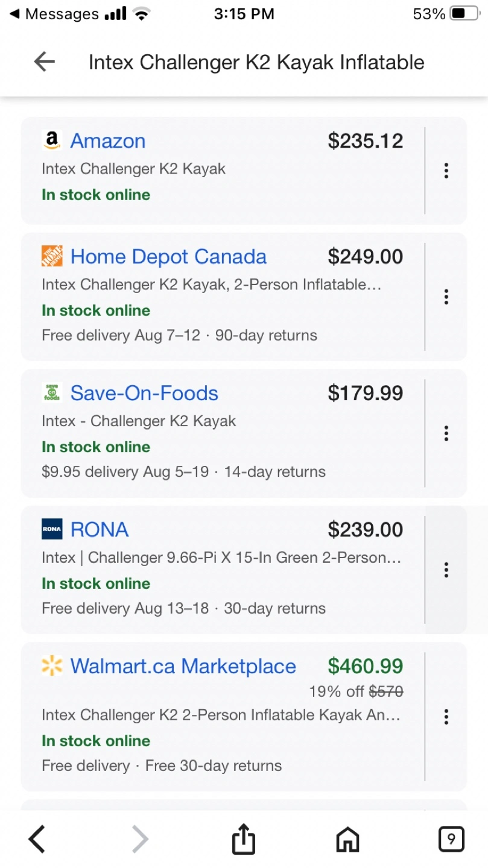Open three-dot menu for Walmart.ca Marketplace

coord(446,717)
